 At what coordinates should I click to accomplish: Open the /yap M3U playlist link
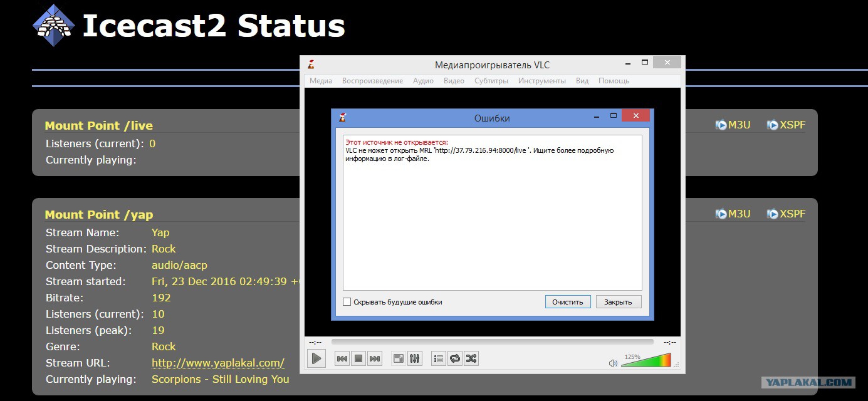click(733, 214)
